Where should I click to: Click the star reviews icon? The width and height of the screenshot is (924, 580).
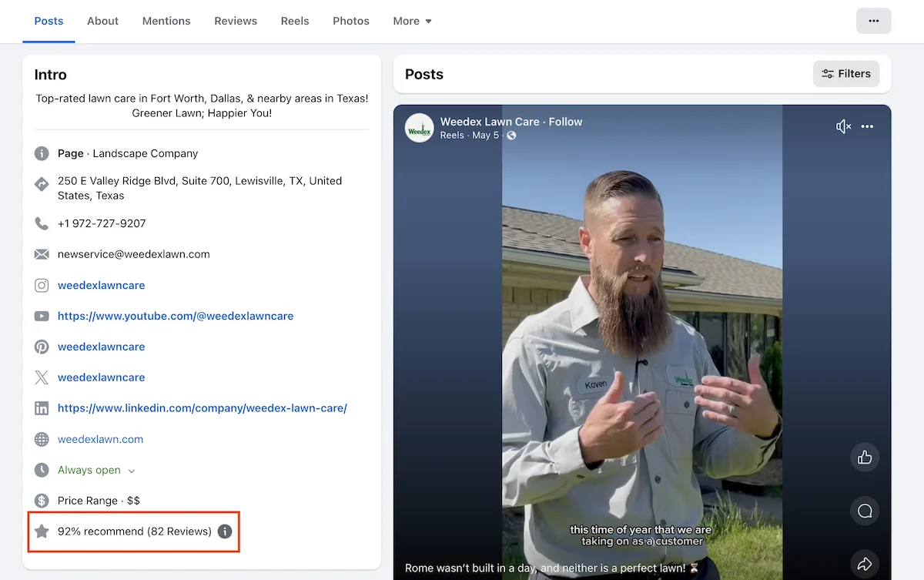pos(42,531)
